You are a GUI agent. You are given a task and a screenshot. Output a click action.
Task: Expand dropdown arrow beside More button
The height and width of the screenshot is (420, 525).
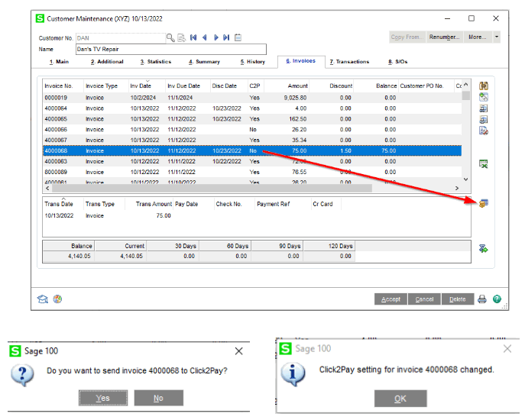497,37
